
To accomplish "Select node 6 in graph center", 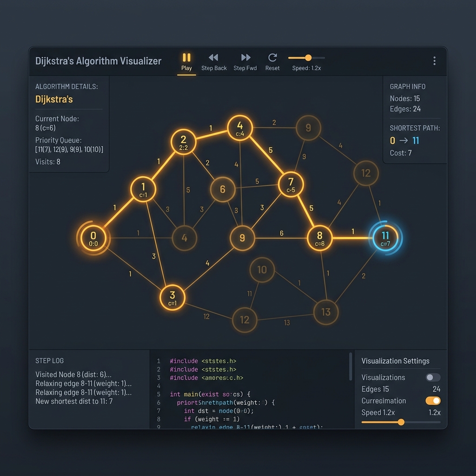I will [x=223, y=190].
